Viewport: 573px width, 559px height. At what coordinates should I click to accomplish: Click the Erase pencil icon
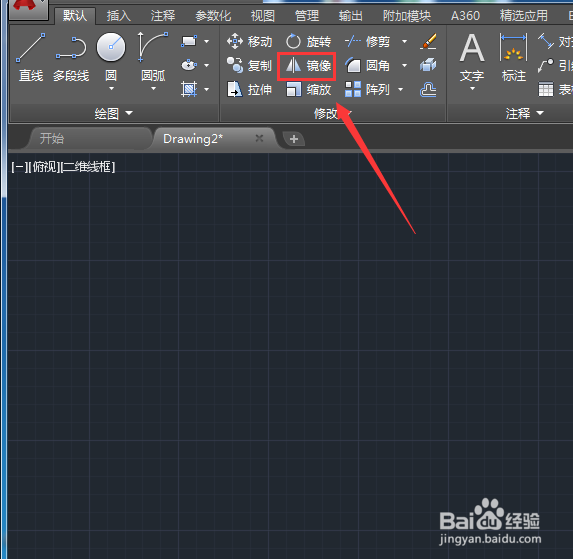click(x=428, y=41)
